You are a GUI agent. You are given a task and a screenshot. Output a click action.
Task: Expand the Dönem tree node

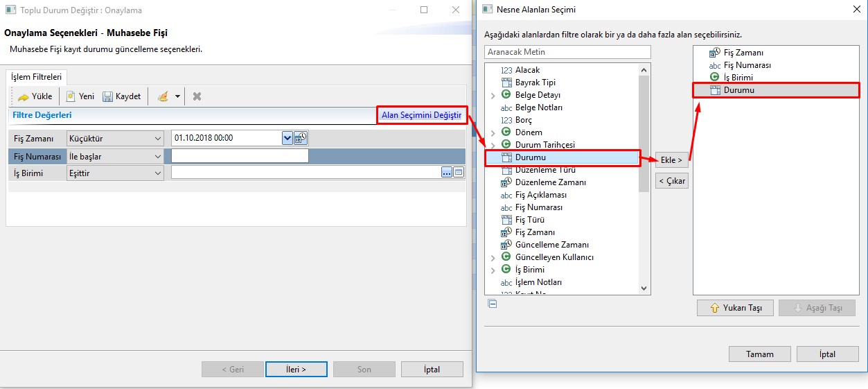[x=493, y=132]
